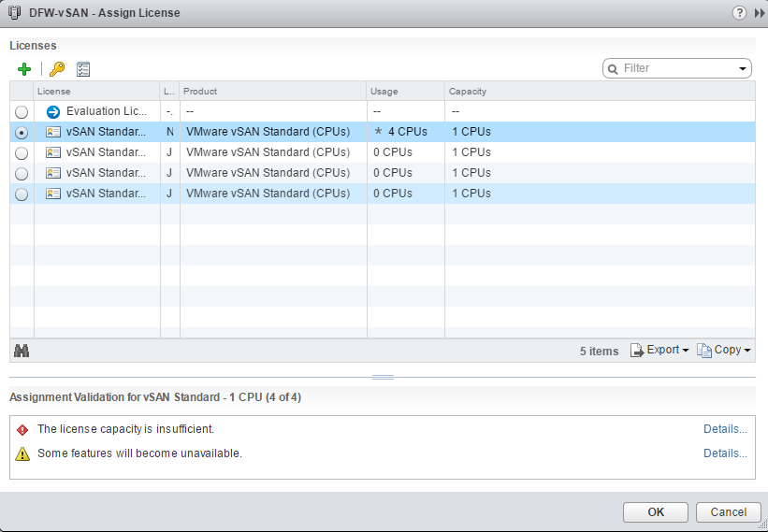Click license card icon in the 4 CPUs row
This screenshot has height=532, width=768.
(x=53, y=132)
